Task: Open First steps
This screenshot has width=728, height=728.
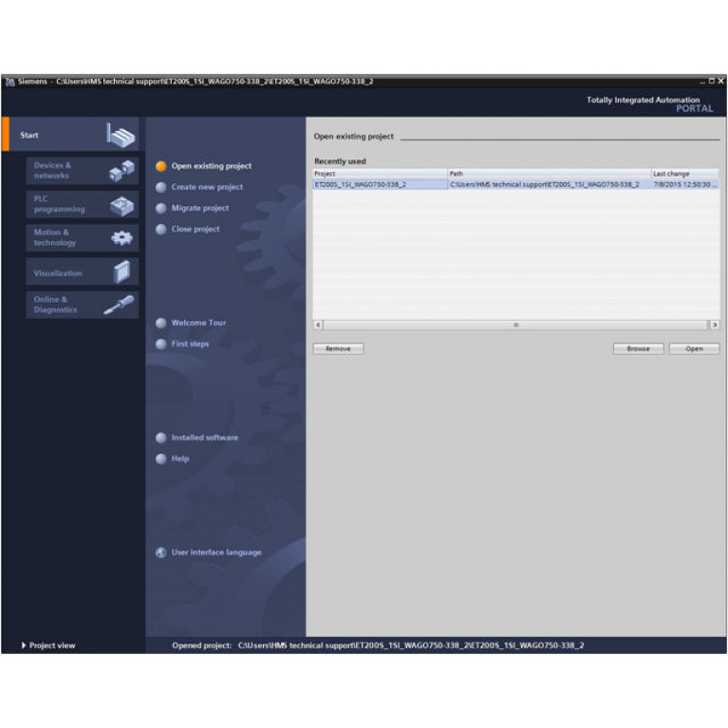Action: click(x=190, y=344)
